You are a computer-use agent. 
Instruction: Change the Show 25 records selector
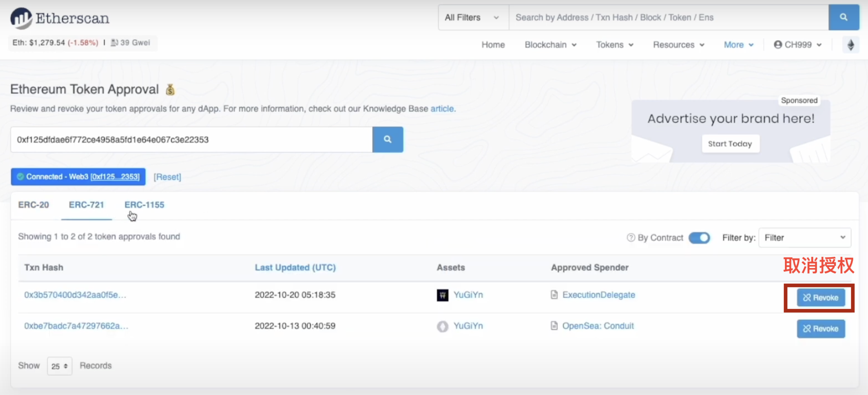tap(59, 366)
